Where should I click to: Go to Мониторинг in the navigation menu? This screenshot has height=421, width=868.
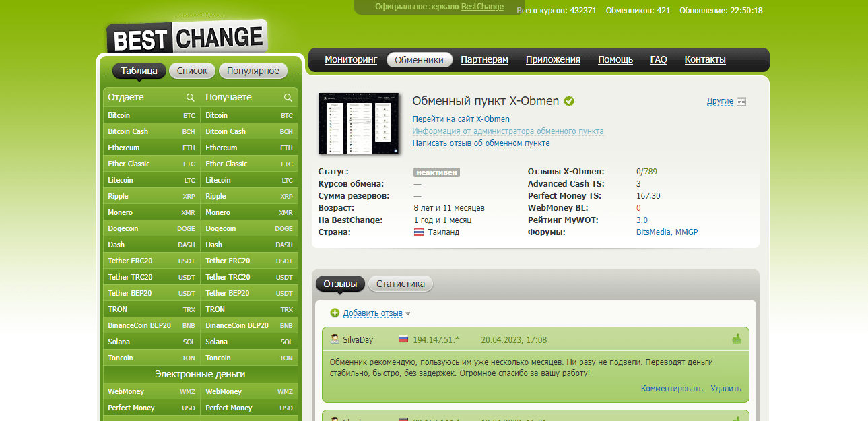[x=351, y=59]
